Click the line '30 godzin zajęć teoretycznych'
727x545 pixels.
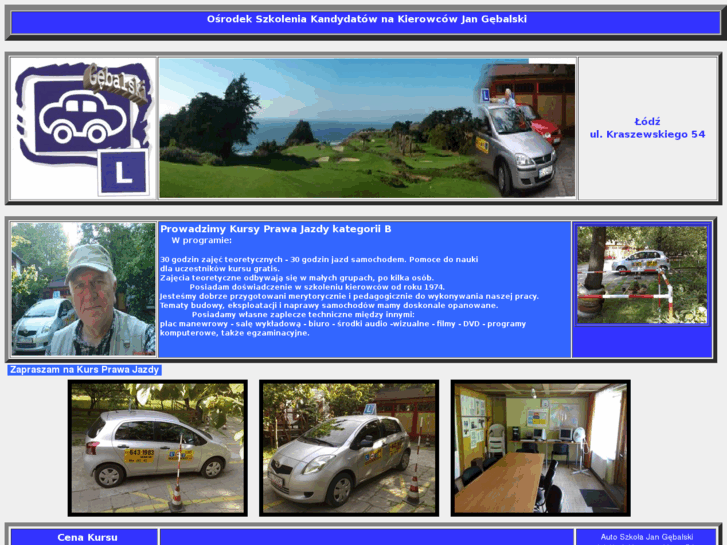tap(221, 259)
